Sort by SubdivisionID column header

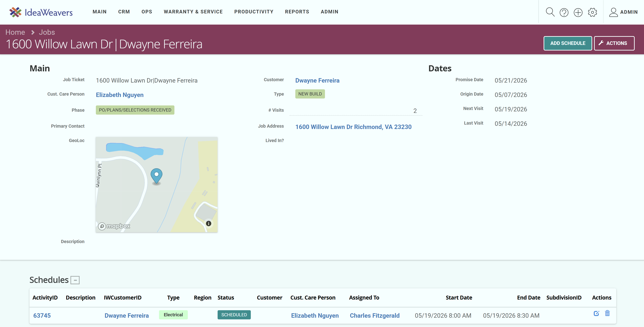click(x=564, y=298)
